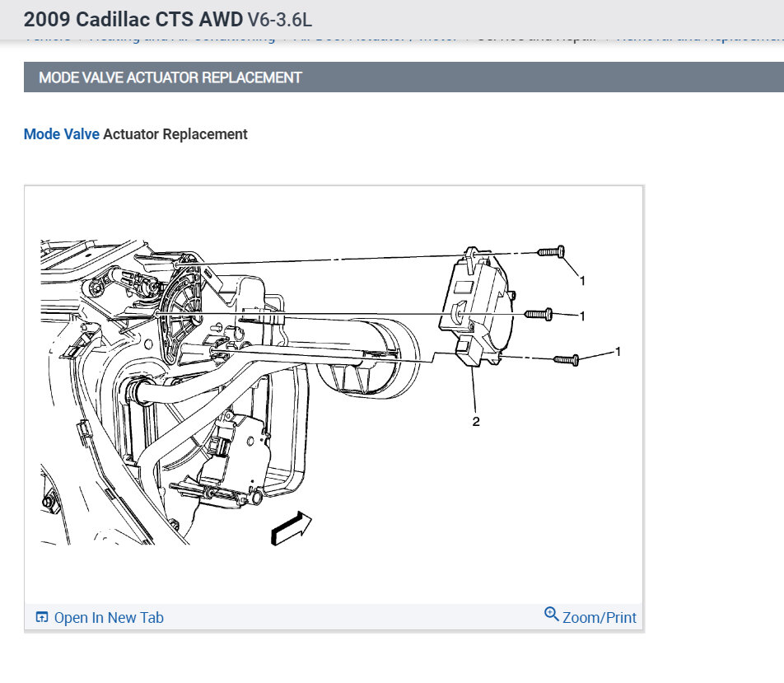The width and height of the screenshot is (784, 683).
Task: Open the 'Mode Valve' hyperlink
Action: click(x=62, y=134)
